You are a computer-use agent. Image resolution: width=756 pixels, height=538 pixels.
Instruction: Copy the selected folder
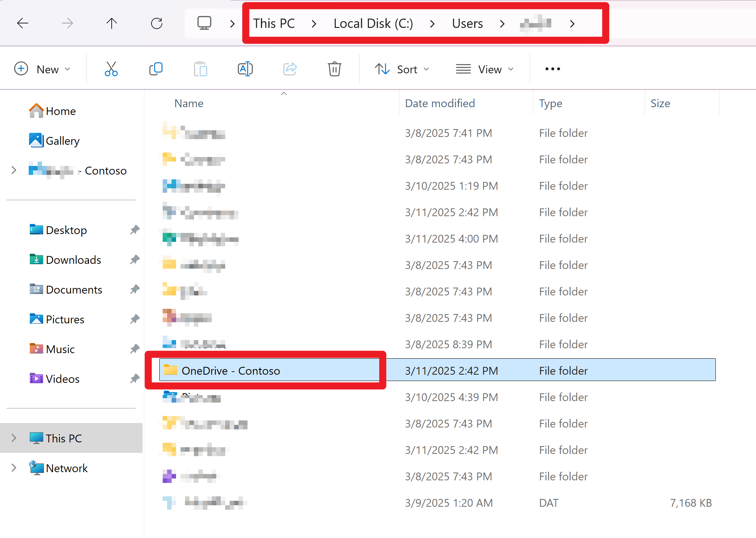156,69
